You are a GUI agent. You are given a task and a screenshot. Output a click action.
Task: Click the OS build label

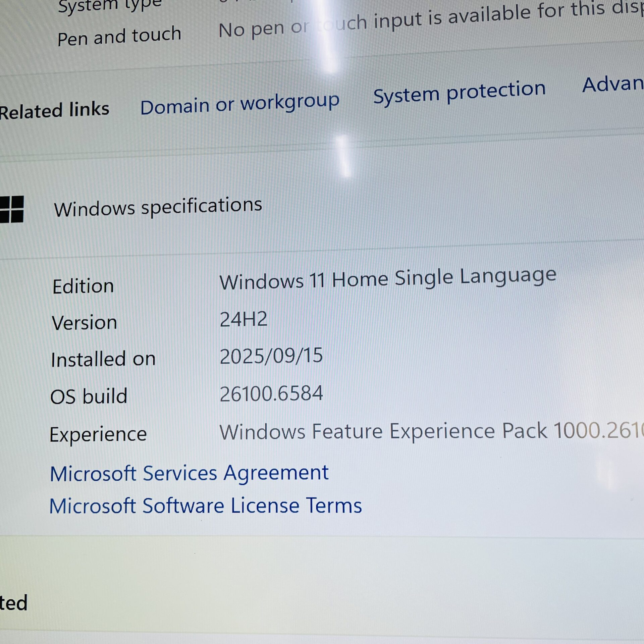(89, 396)
